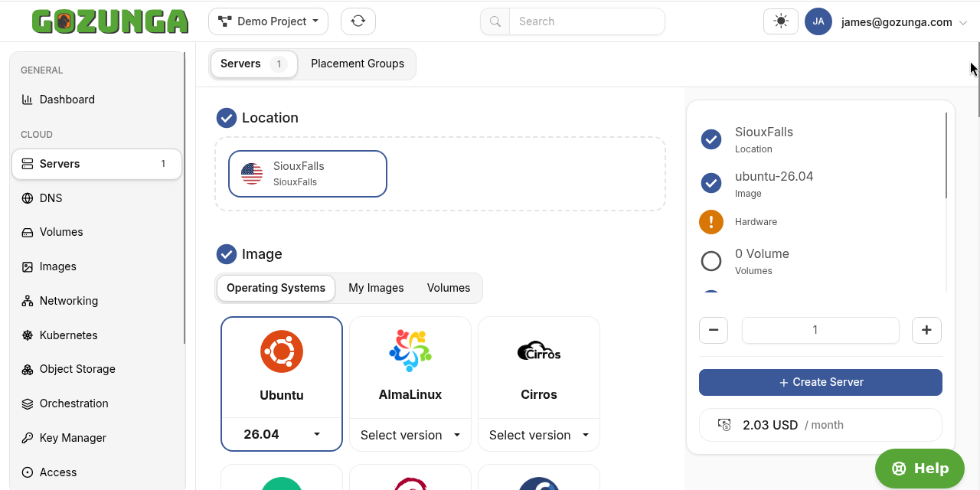
Task: Click the Key Manager key icon
Action: pyautogui.click(x=28, y=438)
